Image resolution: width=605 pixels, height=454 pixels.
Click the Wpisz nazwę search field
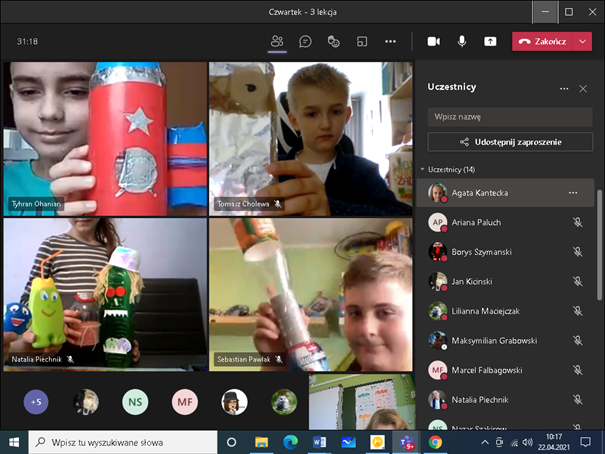click(510, 117)
